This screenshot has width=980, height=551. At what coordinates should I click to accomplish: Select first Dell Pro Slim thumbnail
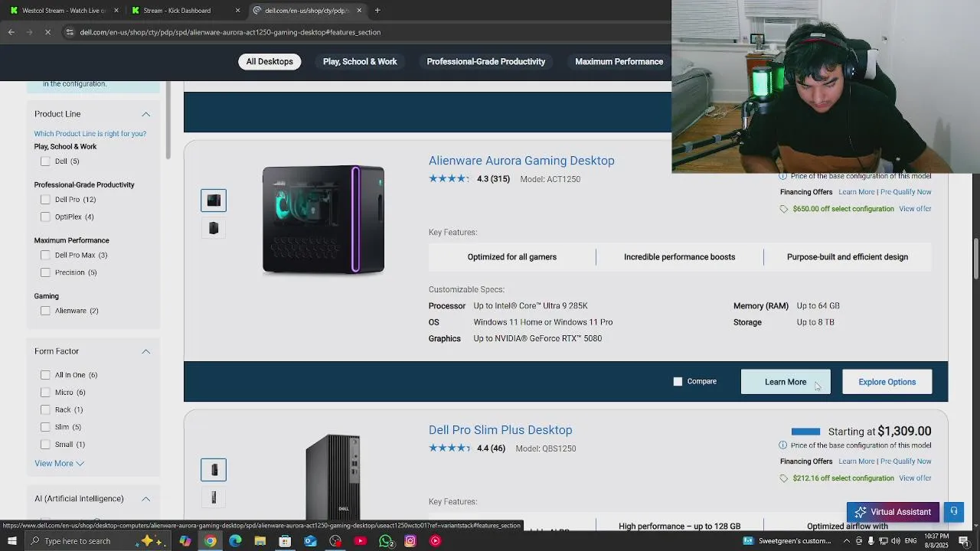click(214, 470)
